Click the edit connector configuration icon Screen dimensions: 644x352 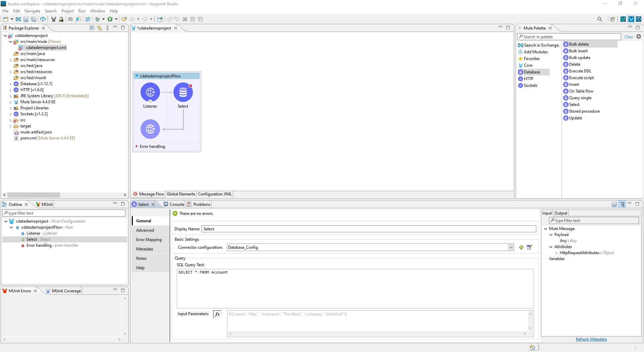point(529,247)
